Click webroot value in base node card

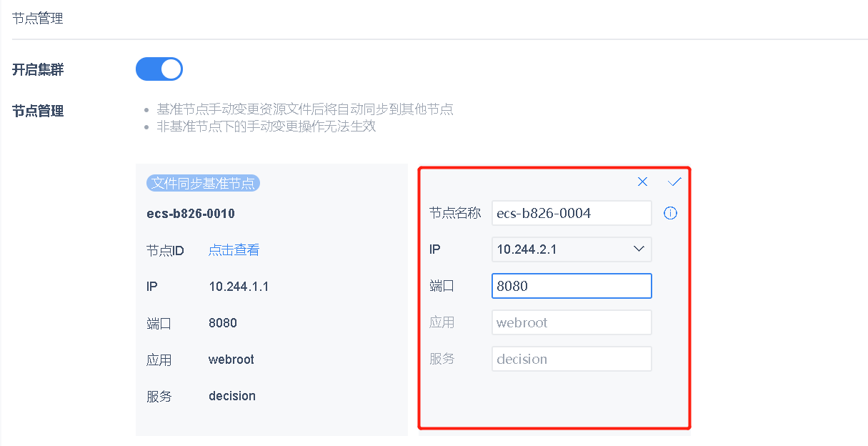click(231, 360)
